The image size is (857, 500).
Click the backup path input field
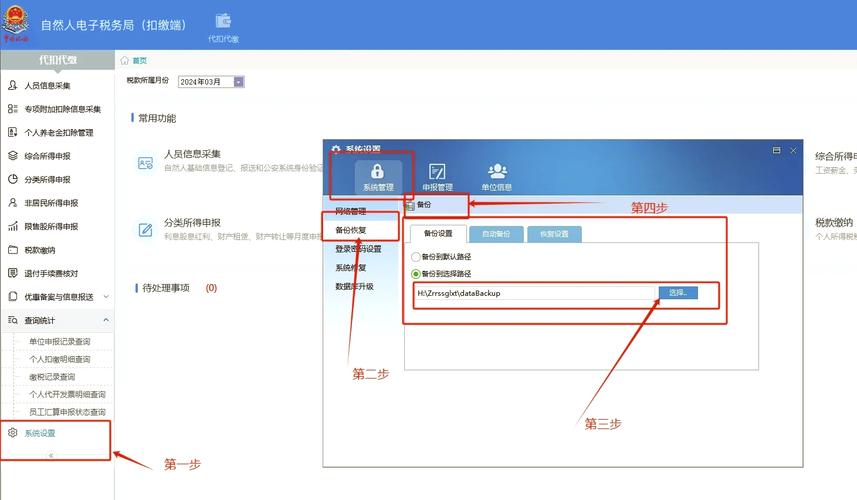pos(535,293)
